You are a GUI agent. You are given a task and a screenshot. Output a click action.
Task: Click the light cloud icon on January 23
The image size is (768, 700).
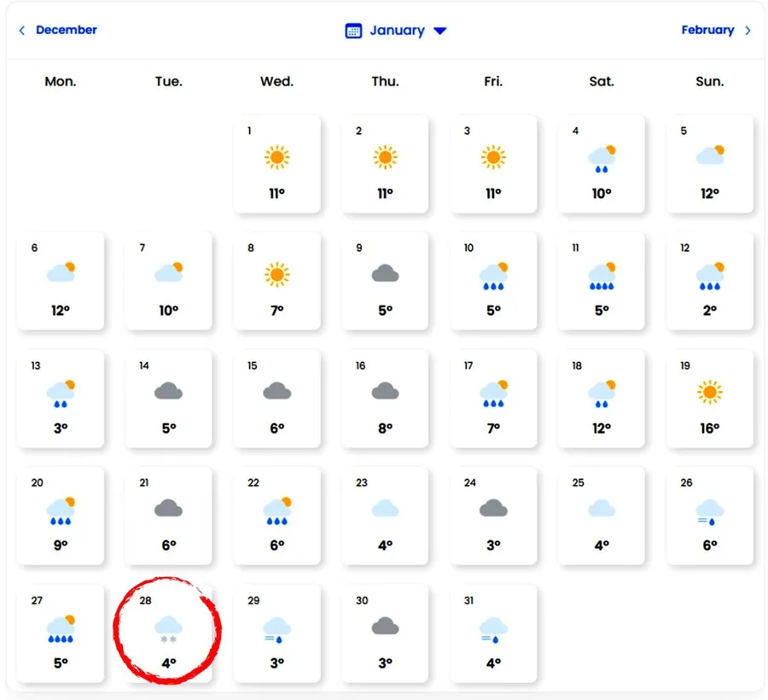385,510
